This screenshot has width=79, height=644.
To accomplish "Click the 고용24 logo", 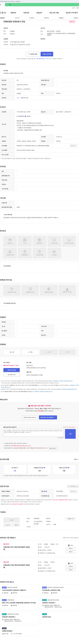I will point(3,13).
